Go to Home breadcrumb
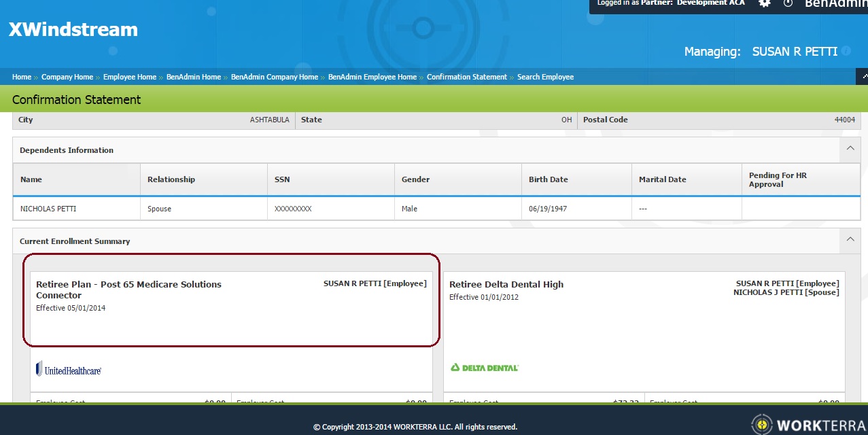Viewport: 868px width, 435px height. tap(22, 77)
